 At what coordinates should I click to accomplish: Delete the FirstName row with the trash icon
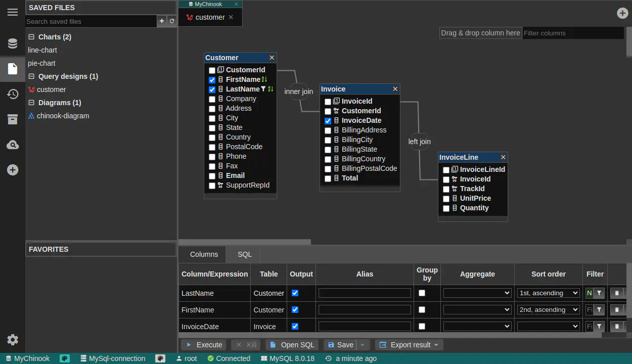616,310
